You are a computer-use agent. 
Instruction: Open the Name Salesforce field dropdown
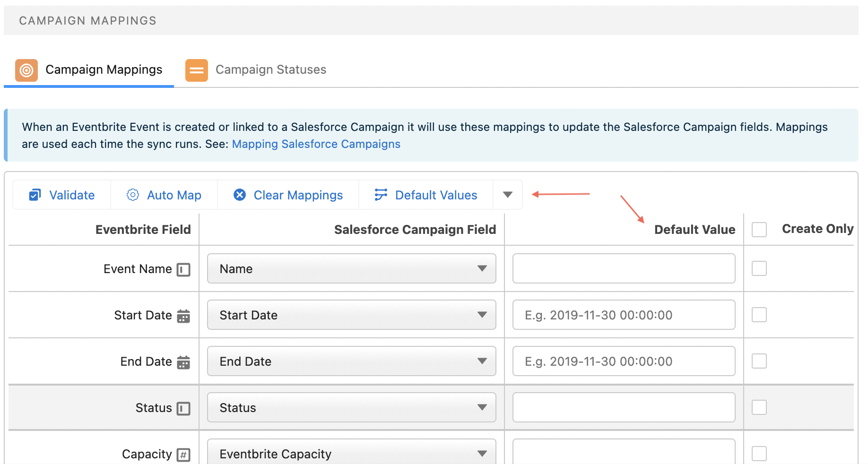tap(352, 268)
